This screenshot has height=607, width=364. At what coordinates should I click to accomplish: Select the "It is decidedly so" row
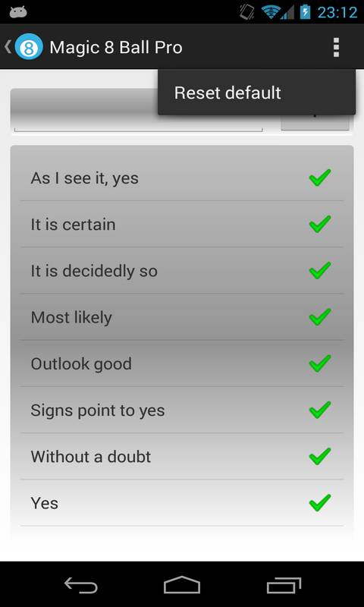tap(182, 271)
